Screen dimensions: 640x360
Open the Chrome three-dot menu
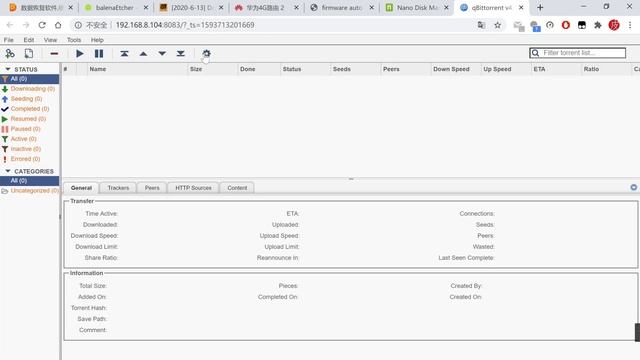[630, 25]
